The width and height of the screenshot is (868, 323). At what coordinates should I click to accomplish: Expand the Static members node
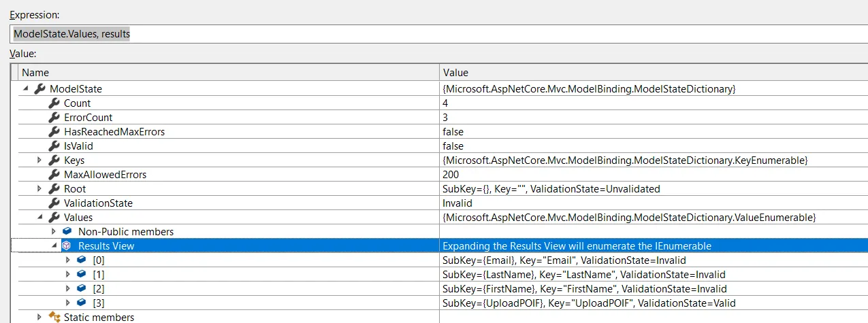39,318
